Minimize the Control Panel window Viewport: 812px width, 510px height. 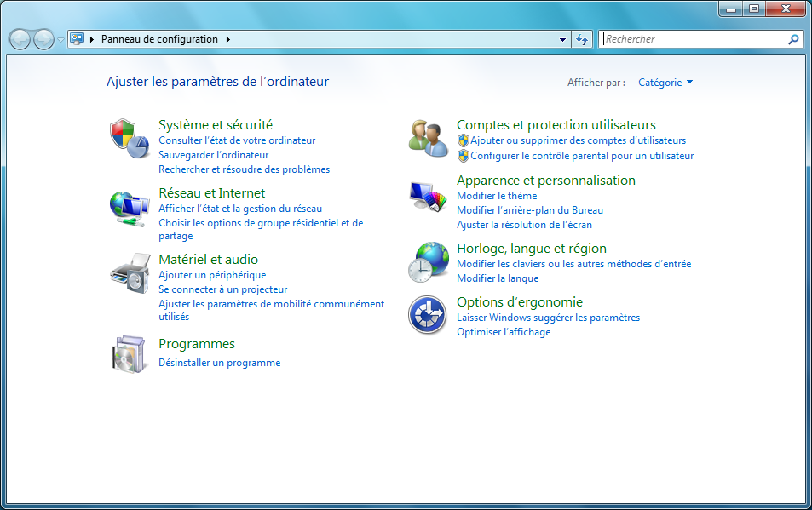tap(731, 9)
